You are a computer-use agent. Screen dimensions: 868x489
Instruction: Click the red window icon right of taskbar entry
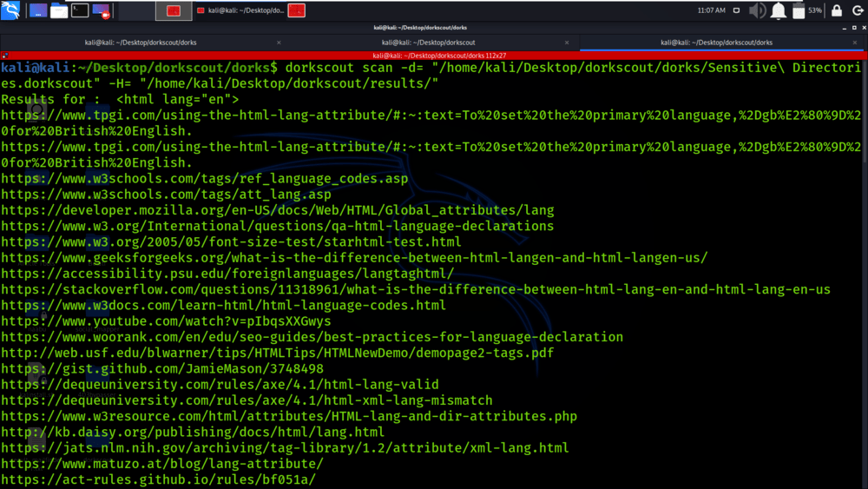point(297,10)
